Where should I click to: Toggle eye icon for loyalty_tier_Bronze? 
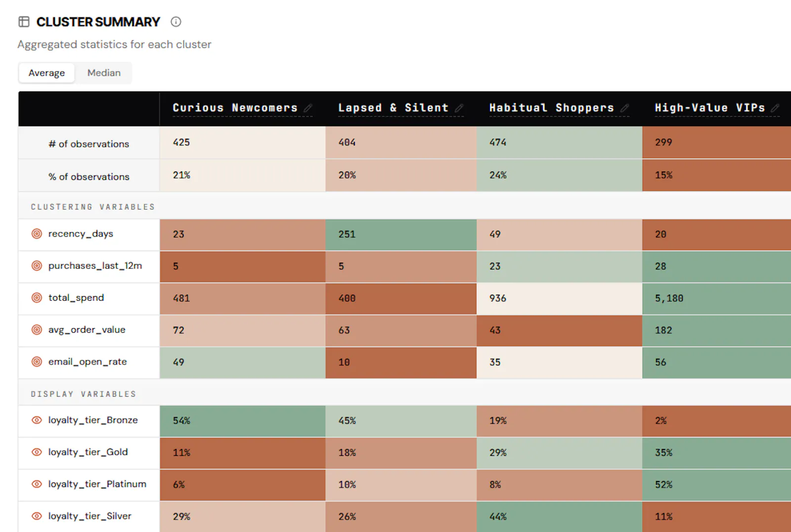tap(37, 420)
